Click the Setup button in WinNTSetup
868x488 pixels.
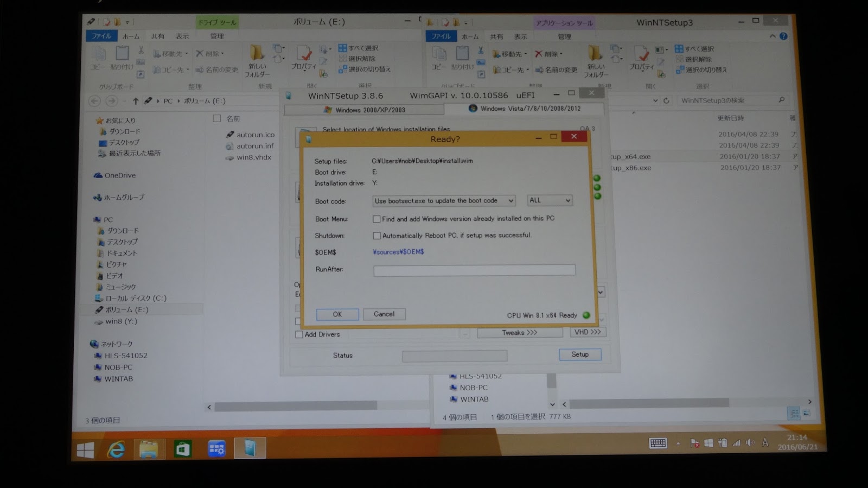pos(580,354)
